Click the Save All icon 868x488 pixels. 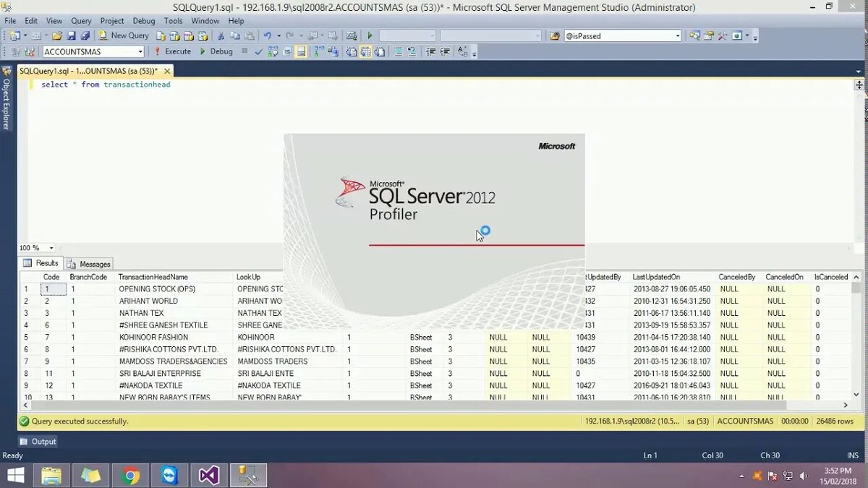(x=85, y=35)
